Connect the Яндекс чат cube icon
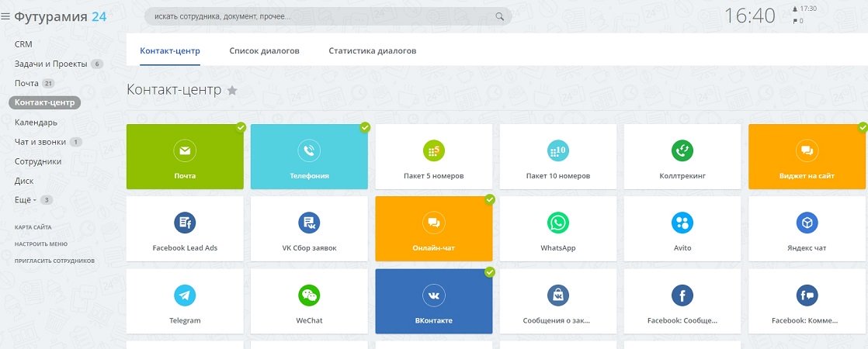Screen dimensions: 868x349 click(x=807, y=223)
